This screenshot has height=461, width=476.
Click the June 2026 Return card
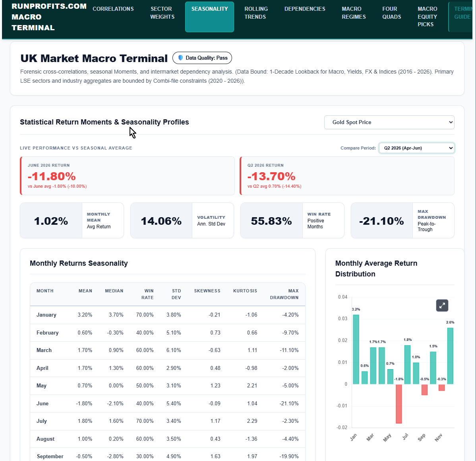pyautogui.click(x=127, y=176)
